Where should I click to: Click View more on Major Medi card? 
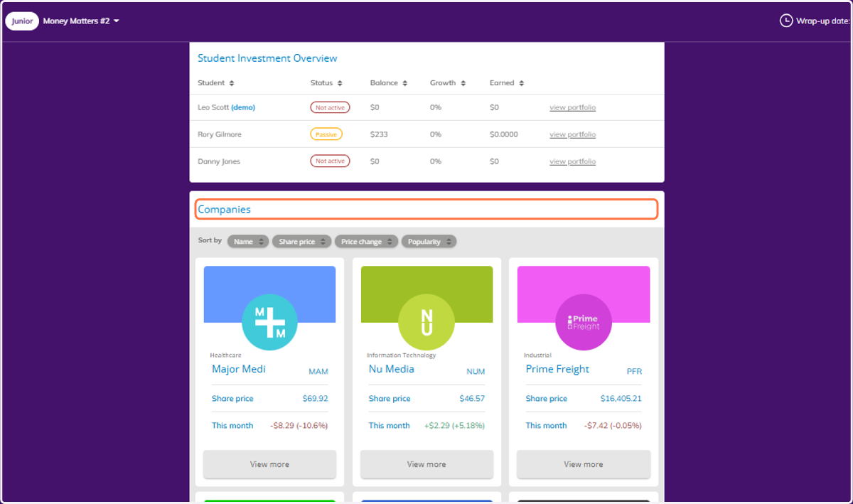[x=269, y=464]
